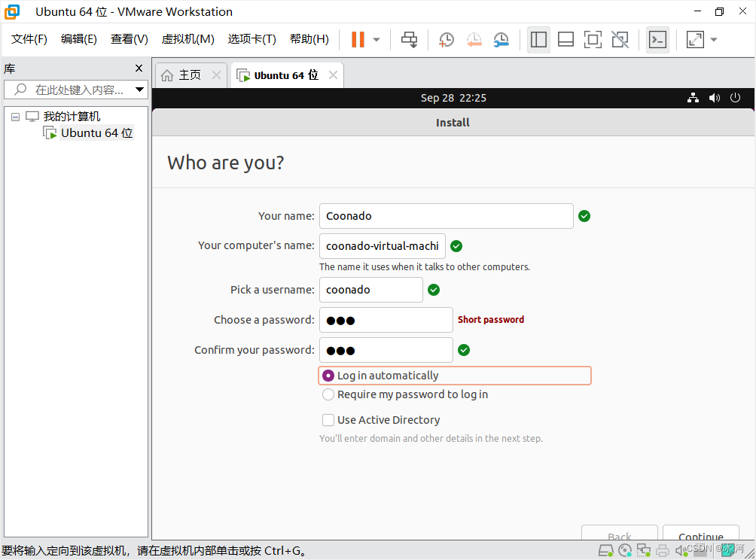This screenshot has height=560, width=756.
Task: Click the Sep 28 22:25 clock in the guest top bar
Action: click(453, 98)
